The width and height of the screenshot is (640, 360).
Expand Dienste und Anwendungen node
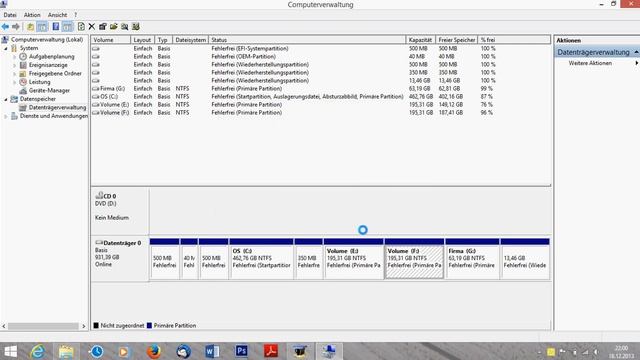click(x=6, y=116)
